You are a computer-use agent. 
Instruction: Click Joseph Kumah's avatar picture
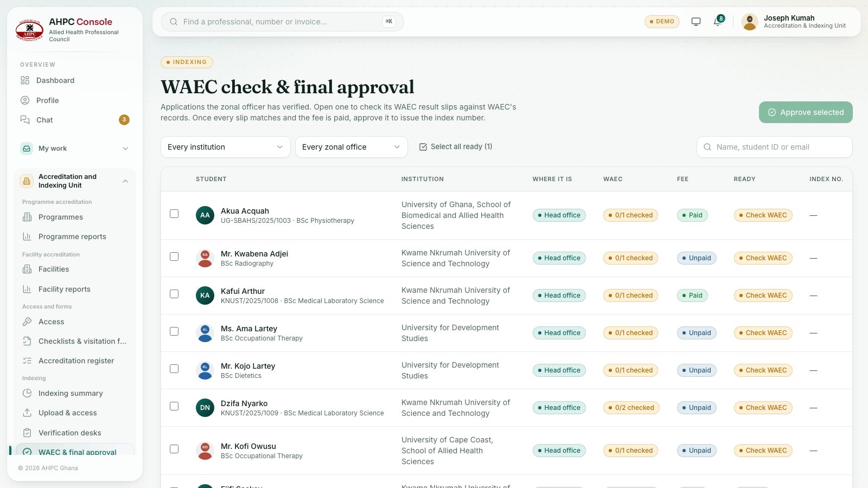(750, 22)
